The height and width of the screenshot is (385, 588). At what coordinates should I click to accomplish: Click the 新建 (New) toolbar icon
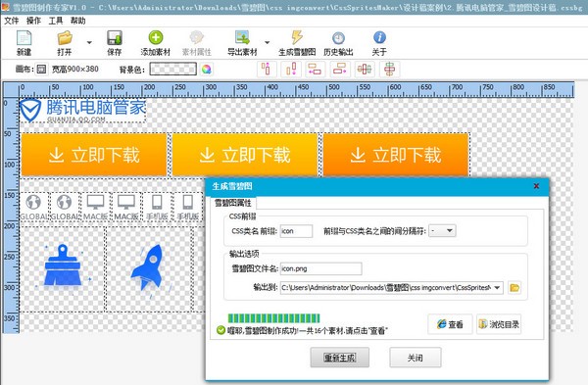tap(24, 38)
